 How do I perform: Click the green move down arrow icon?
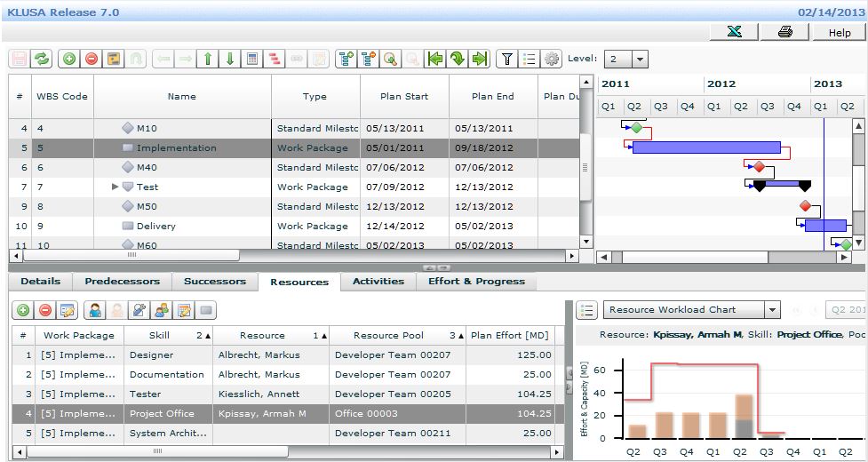[230, 59]
